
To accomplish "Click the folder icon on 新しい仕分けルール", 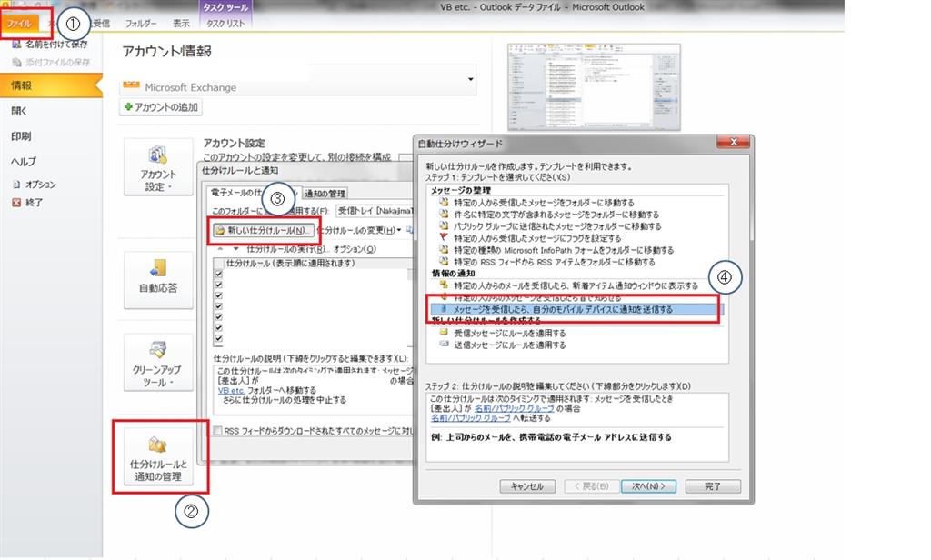I will click(220, 230).
